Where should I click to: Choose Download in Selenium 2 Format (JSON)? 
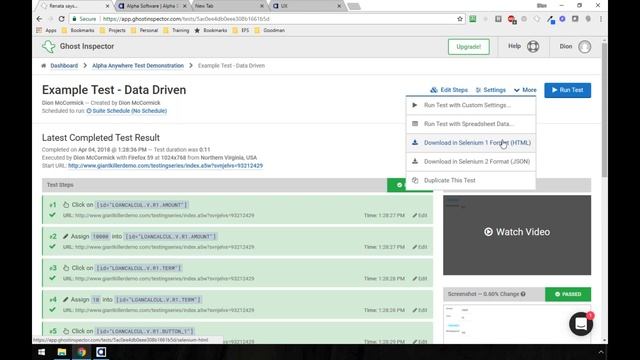pyautogui.click(x=471, y=162)
